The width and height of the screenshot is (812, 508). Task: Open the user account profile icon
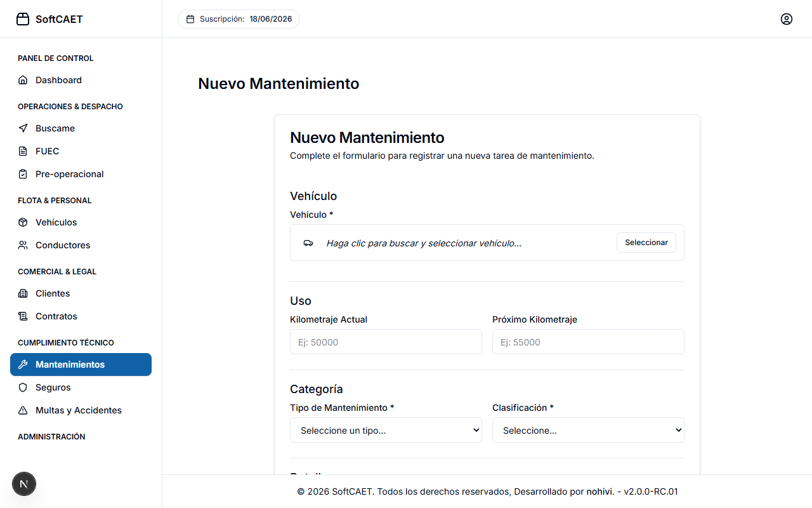point(787,19)
